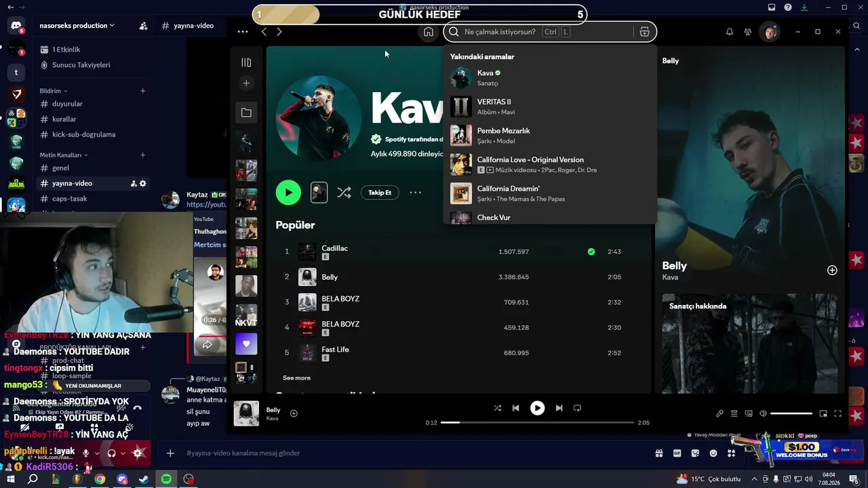Invite people to nasorseks production server

click(143, 26)
